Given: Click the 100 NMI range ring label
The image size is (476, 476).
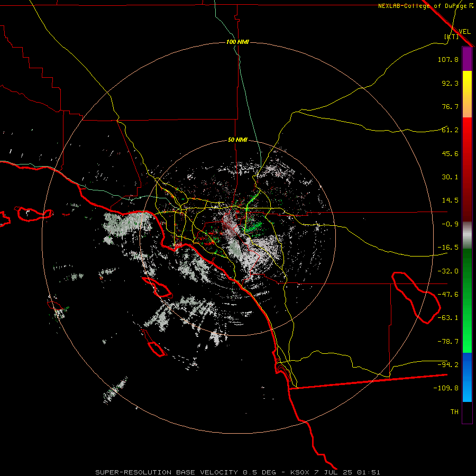Looking at the screenshot, I should [x=237, y=42].
